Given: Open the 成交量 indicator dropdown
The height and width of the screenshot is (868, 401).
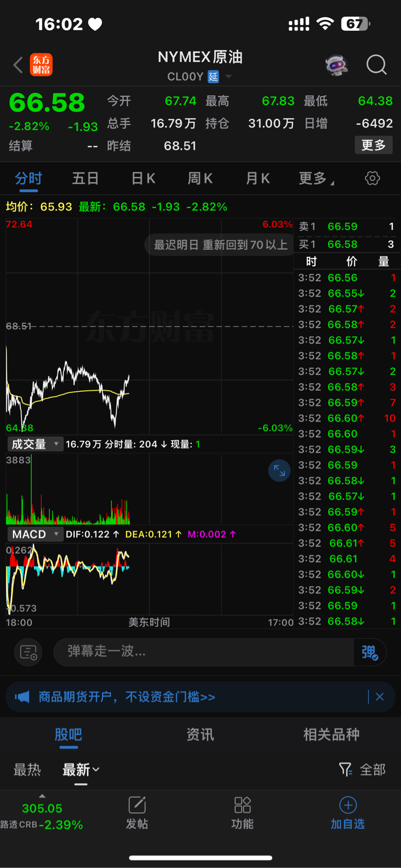Looking at the screenshot, I should [35, 444].
